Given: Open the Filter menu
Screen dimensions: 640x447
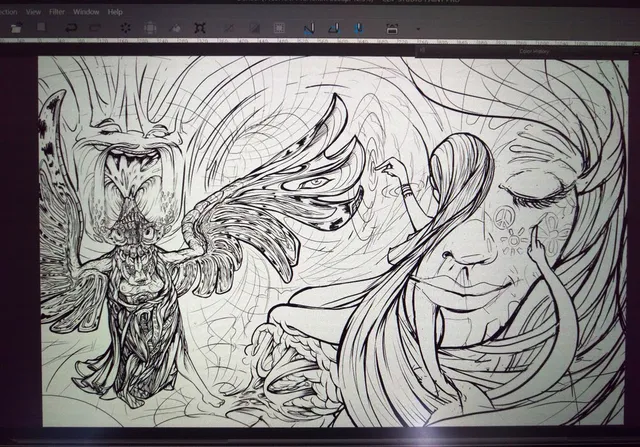Looking at the screenshot, I should [x=57, y=12].
